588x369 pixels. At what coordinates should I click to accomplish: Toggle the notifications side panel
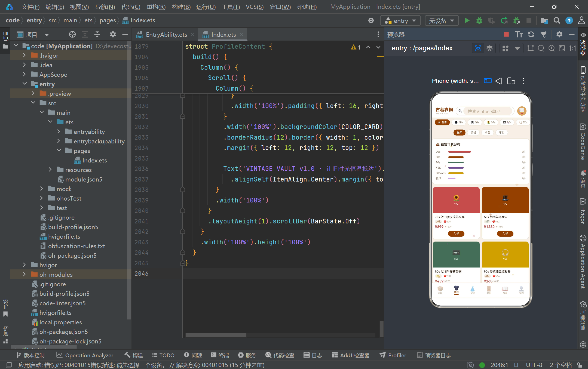[583, 179]
